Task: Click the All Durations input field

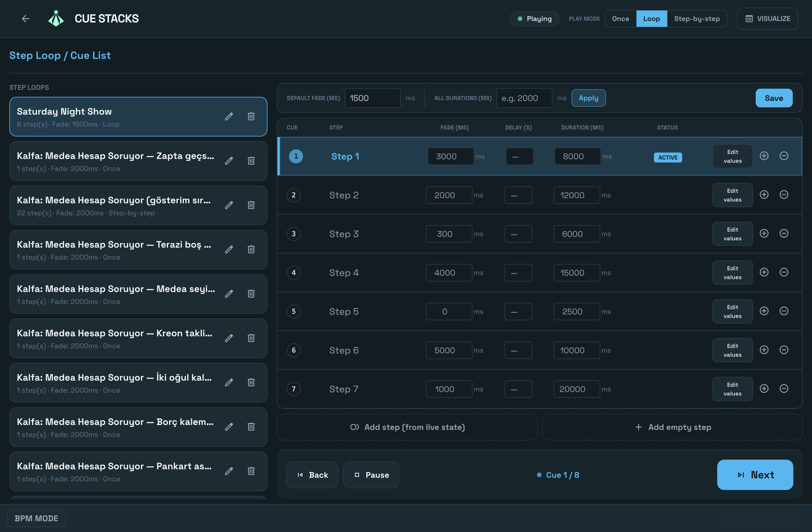Action: [524, 98]
